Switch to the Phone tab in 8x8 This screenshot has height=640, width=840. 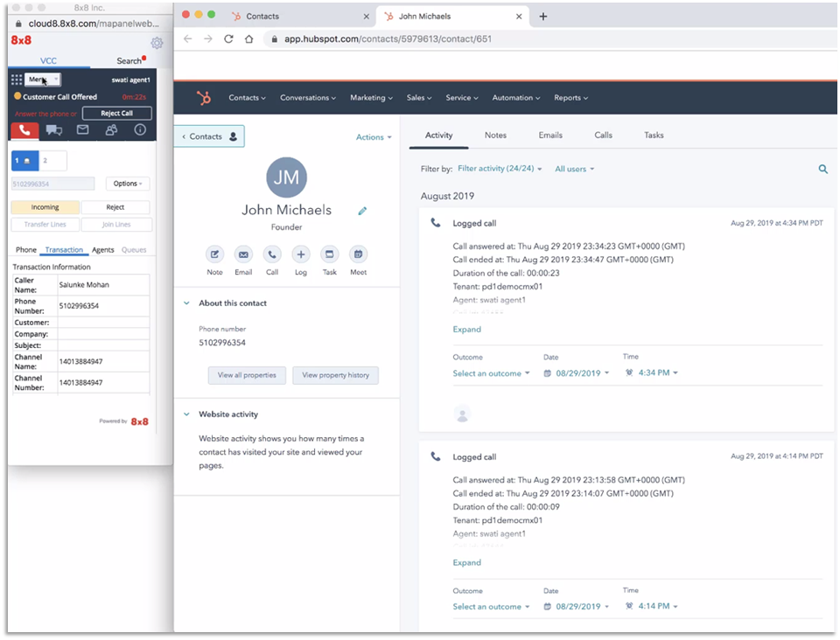point(26,250)
